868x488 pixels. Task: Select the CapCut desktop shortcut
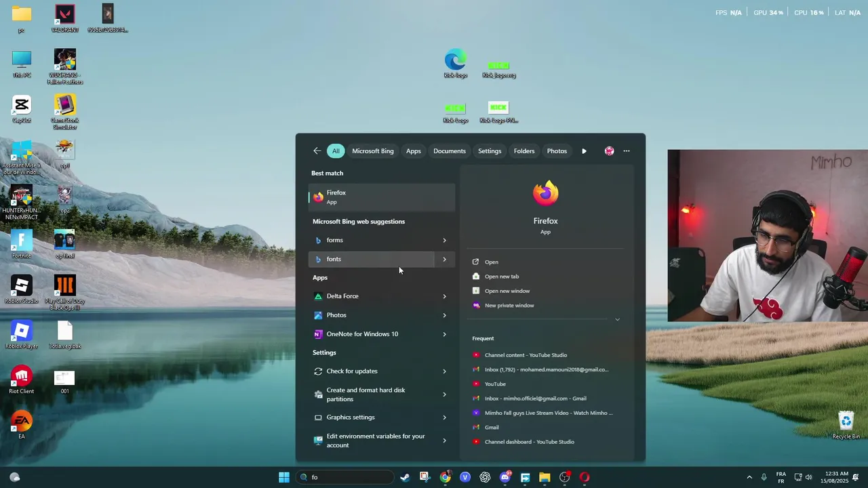[x=22, y=109]
